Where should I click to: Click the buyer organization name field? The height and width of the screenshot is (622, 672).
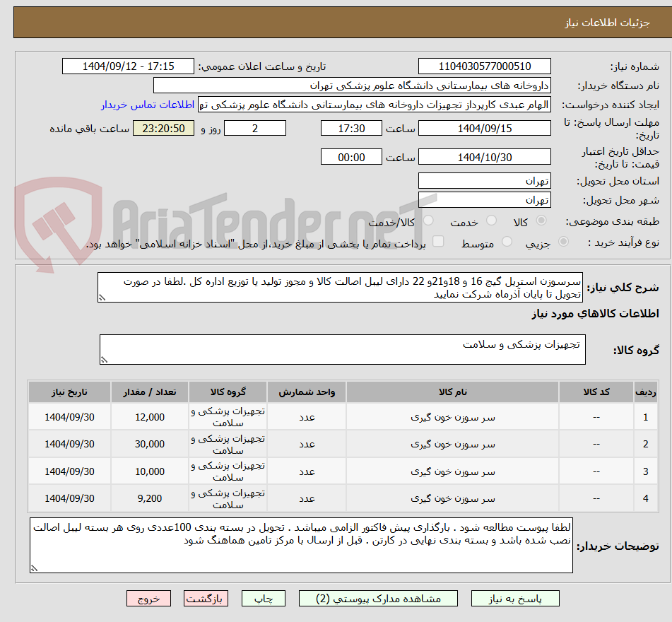pos(352,86)
